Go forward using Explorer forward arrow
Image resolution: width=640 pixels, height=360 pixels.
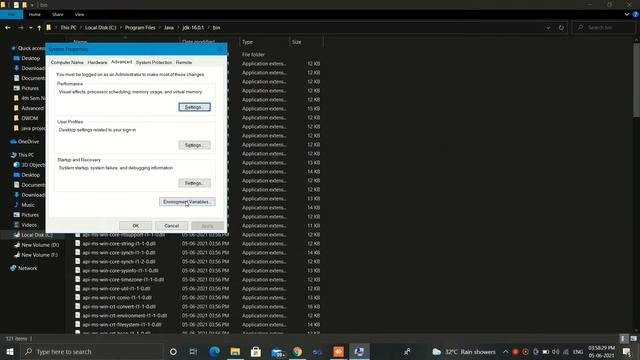(20, 28)
